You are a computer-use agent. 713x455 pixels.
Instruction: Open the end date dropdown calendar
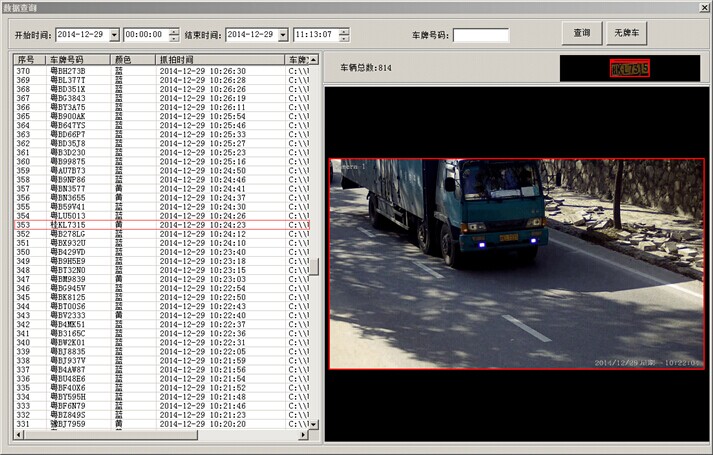(x=282, y=35)
